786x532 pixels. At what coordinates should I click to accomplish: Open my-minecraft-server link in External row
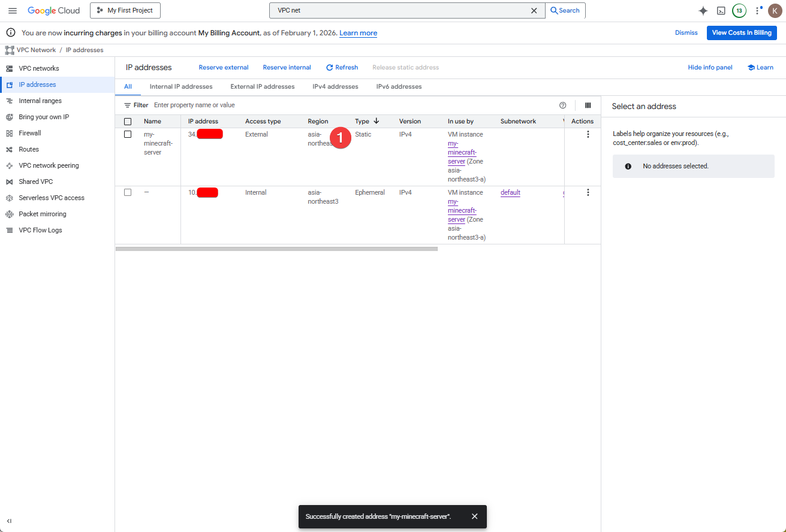point(462,152)
